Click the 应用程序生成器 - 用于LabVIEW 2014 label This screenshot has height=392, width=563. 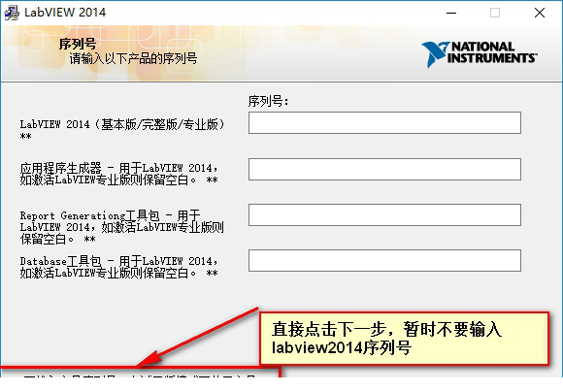tap(119, 174)
